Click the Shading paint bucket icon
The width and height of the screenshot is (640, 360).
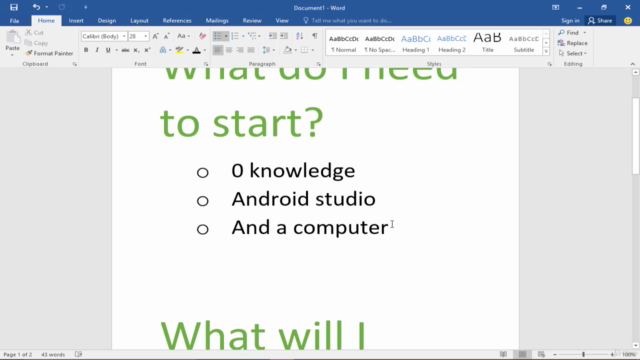tap(288, 50)
